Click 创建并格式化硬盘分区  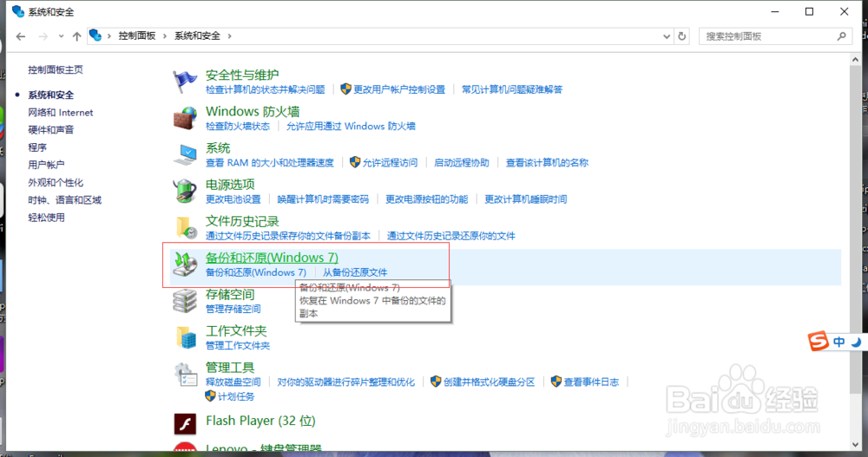click(490, 382)
